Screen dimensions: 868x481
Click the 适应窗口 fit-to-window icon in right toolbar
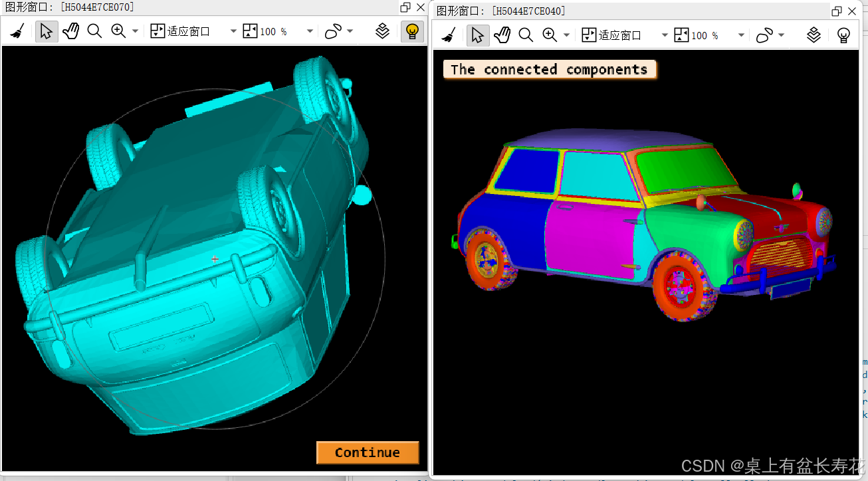[588, 35]
